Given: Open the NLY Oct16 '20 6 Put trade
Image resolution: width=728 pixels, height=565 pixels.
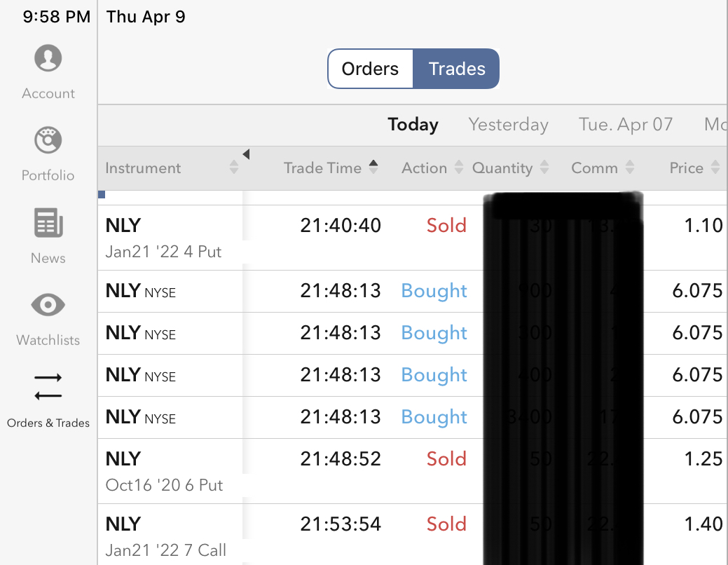Looking at the screenshot, I should pos(163,471).
